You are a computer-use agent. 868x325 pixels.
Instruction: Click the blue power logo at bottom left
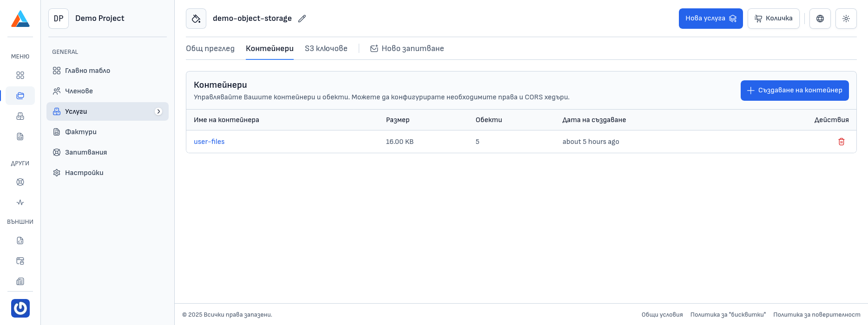click(x=20, y=308)
